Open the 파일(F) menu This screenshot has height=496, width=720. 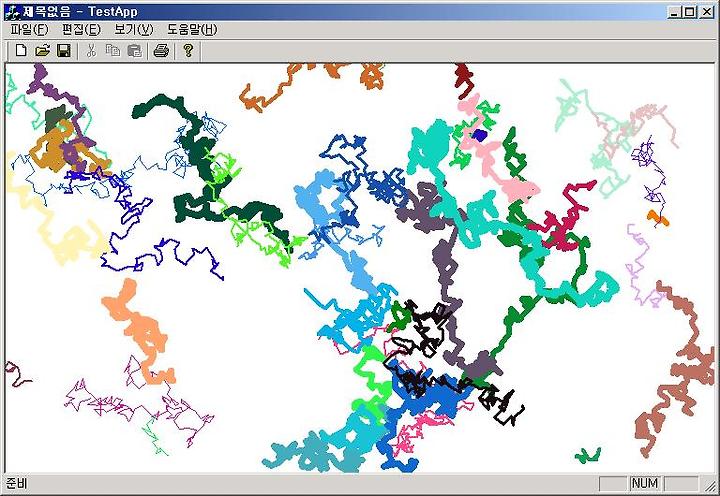point(29,30)
